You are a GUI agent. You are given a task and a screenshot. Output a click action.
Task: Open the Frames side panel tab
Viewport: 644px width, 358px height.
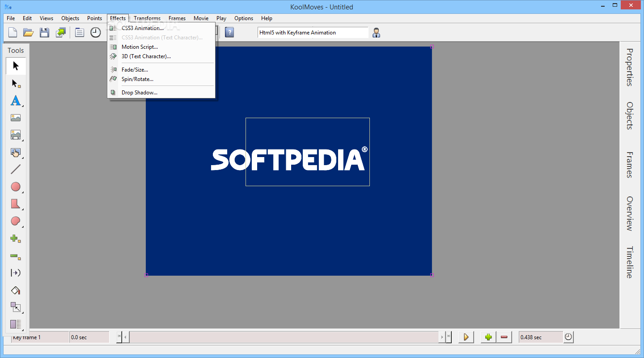coord(629,165)
